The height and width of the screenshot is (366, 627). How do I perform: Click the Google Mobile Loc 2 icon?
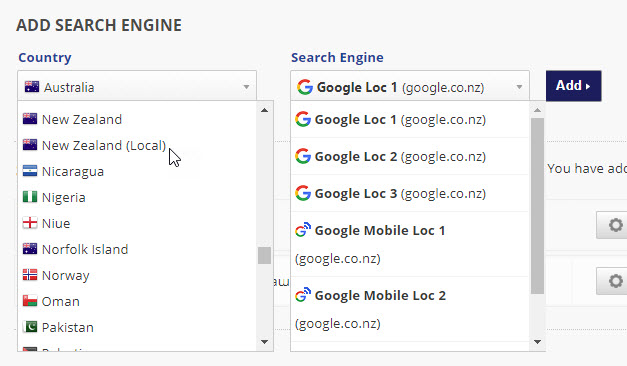[x=303, y=295]
